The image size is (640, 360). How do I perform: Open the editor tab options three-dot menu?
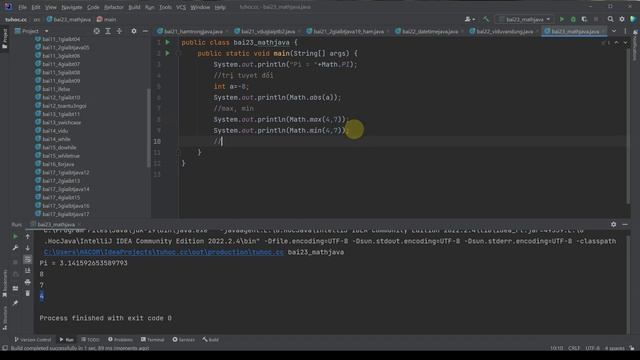pos(625,31)
